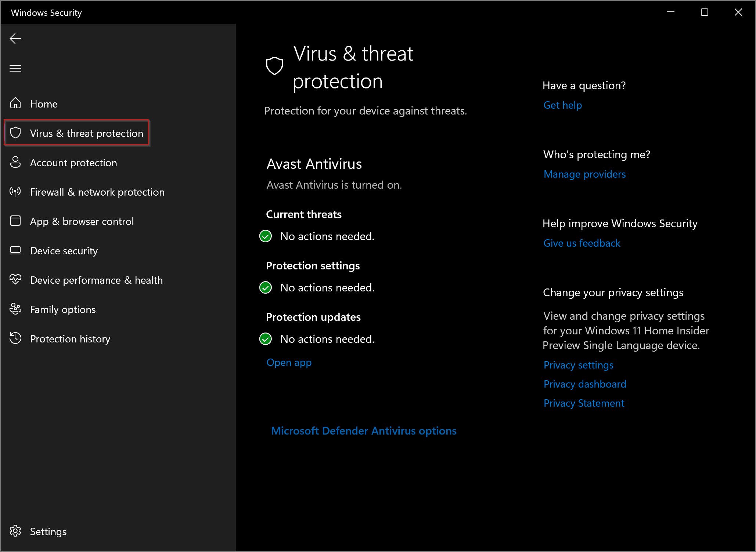Click the Device performance heart icon
Screen dimensions: 756x552
pos(15,279)
